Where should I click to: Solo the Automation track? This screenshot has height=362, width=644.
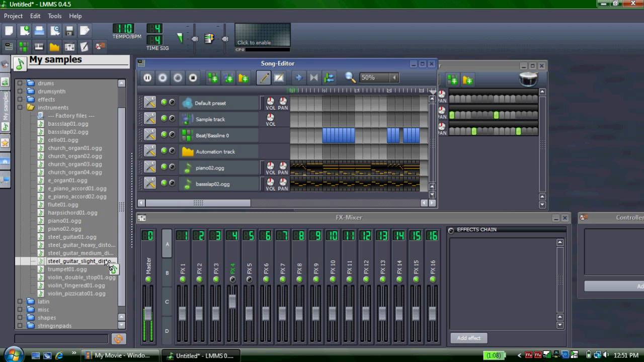coord(172,151)
